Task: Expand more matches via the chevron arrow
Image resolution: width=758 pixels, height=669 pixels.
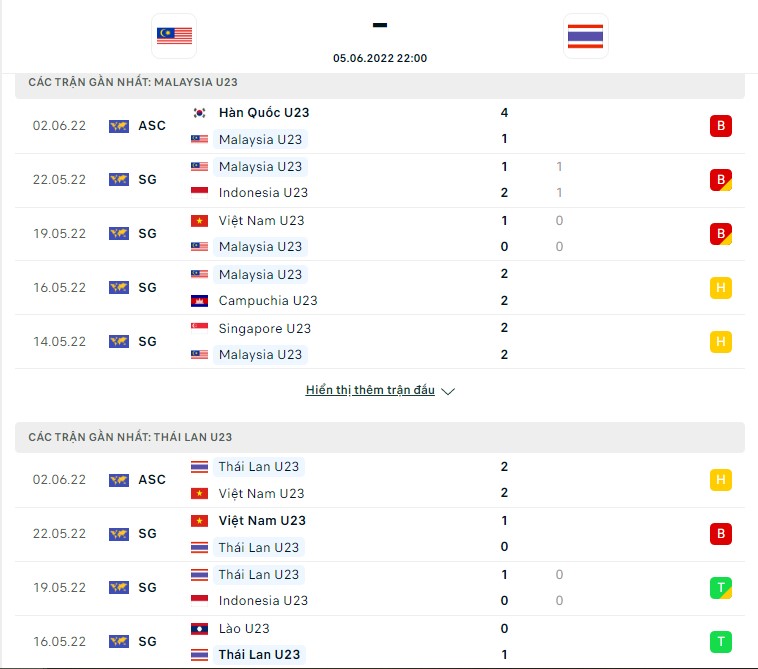Action: click(x=448, y=391)
